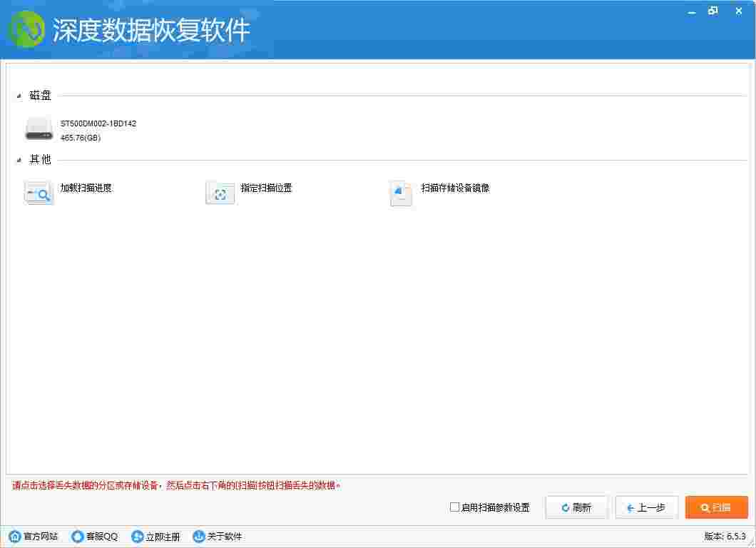Select the ST500DM002-1BD142 hard disk icon
756x548 pixels.
point(39,129)
